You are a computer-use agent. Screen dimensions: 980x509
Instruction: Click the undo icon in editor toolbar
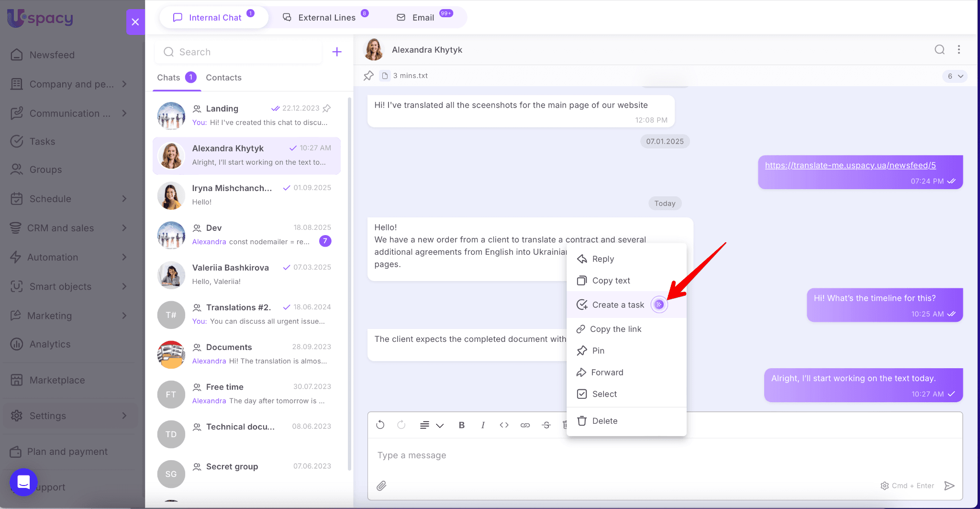(380, 425)
